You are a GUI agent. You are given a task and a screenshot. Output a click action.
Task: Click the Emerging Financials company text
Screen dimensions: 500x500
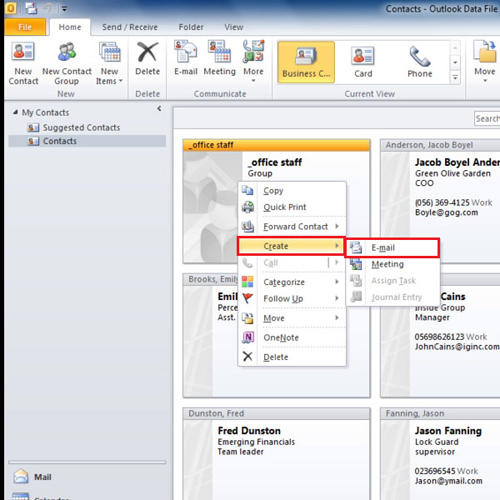[256, 442]
